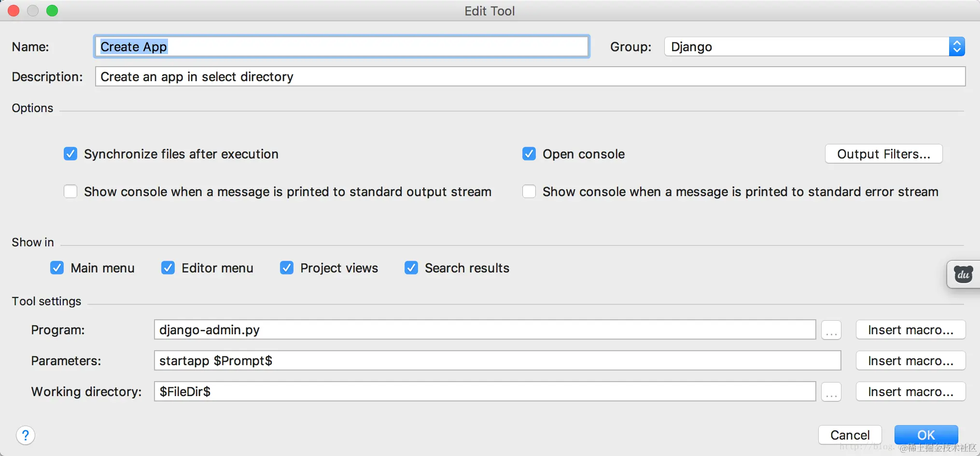Click the du bear floating icon

pos(964,275)
